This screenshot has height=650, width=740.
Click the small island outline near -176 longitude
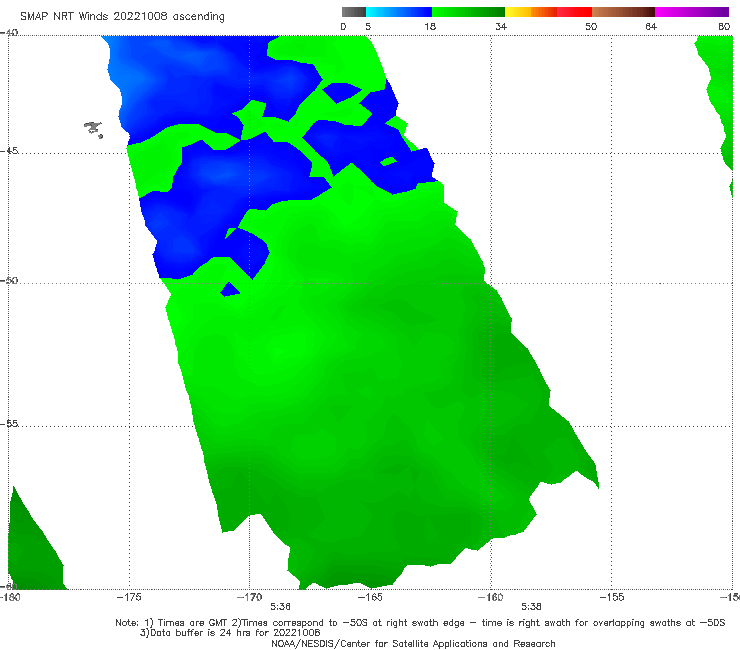(93, 129)
